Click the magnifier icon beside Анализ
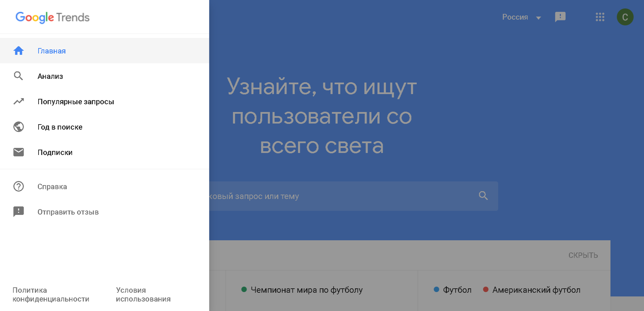Image resolution: width=644 pixels, height=311 pixels. [x=19, y=76]
